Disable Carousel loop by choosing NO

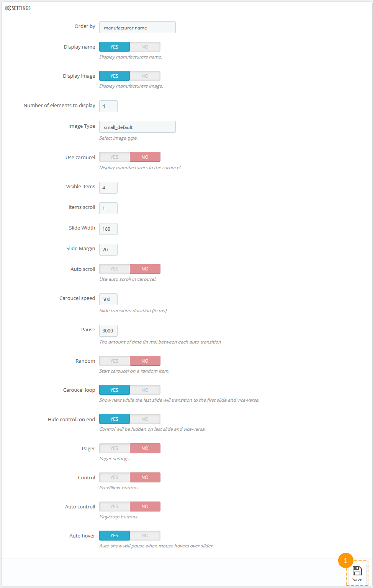click(x=145, y=390)
